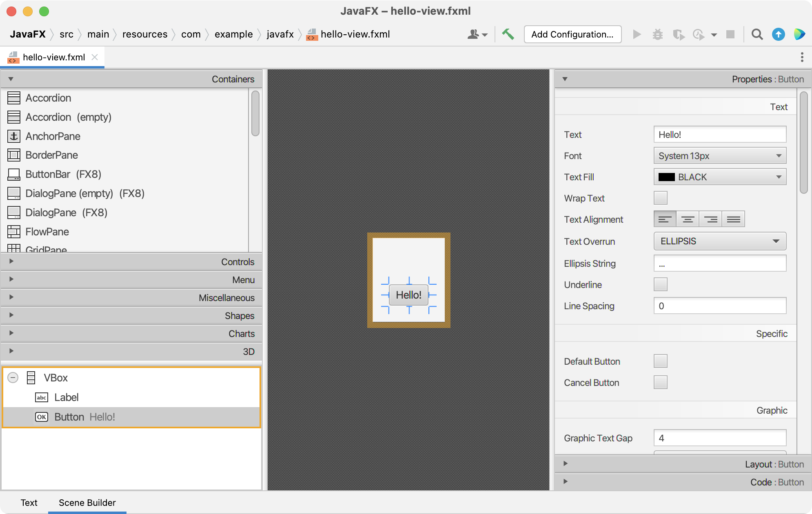The image size is (812, 514).
Task: Click the AnchorPane container icon
Action: tap(13, 135)
